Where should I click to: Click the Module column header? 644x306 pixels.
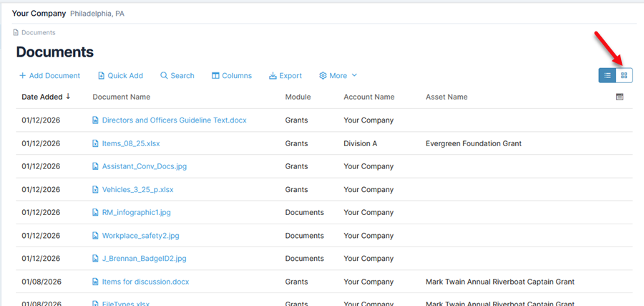298,97
